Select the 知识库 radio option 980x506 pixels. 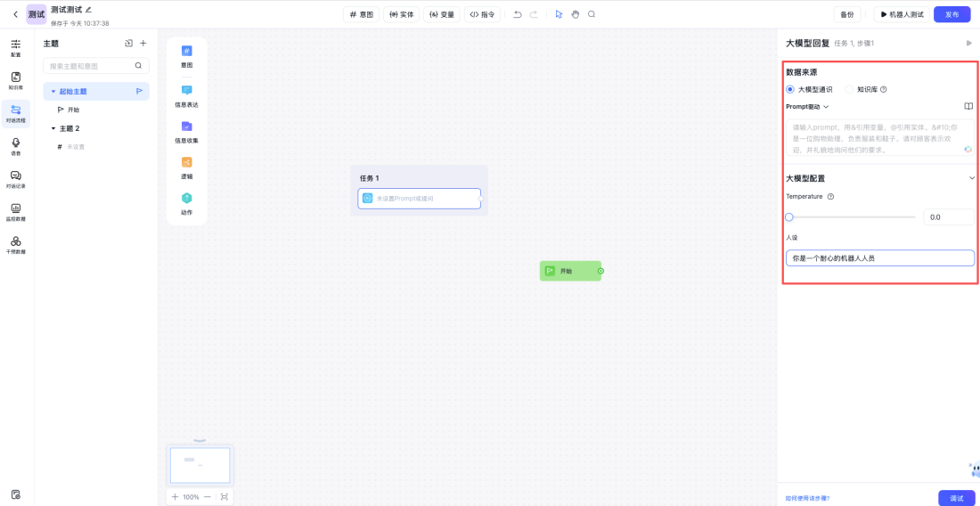(x=849, y=89)
